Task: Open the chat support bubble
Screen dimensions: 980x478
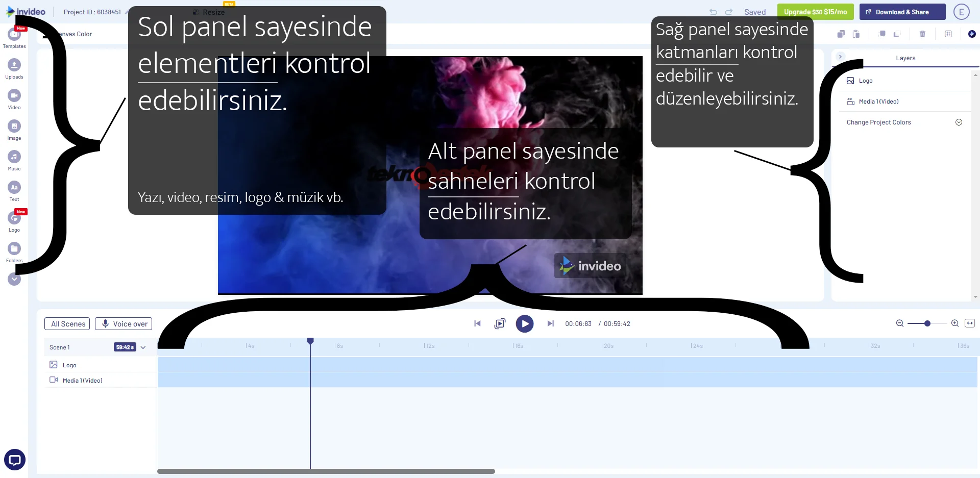Action: click(15, 460)
